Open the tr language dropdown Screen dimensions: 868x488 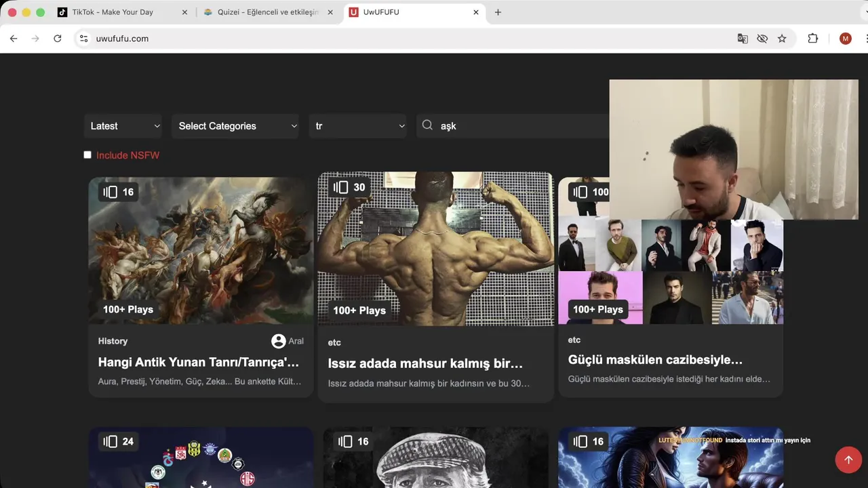click(357, 126)
